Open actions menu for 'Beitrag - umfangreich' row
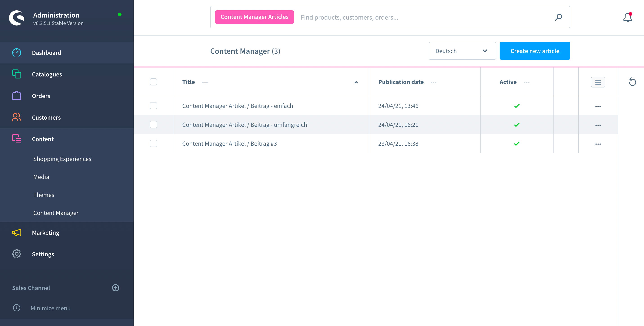Viewport: 644px width, 326px height. pos(598,125)
